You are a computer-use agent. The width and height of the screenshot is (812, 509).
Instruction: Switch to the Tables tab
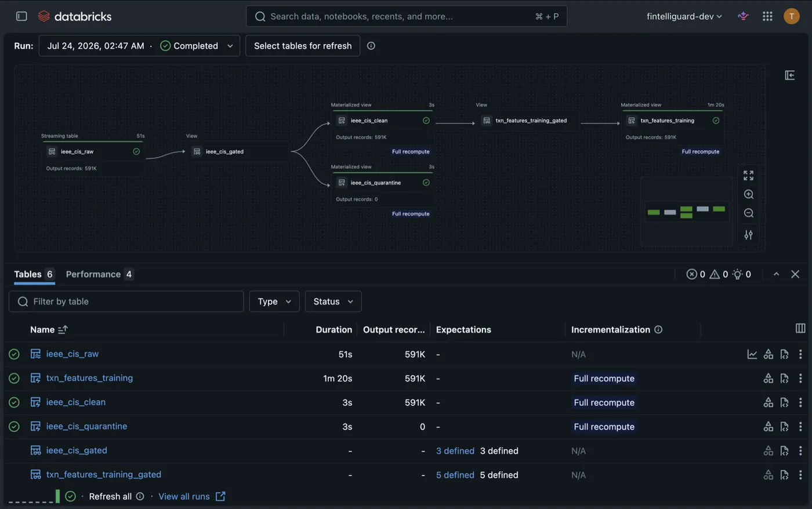[34, 274]
